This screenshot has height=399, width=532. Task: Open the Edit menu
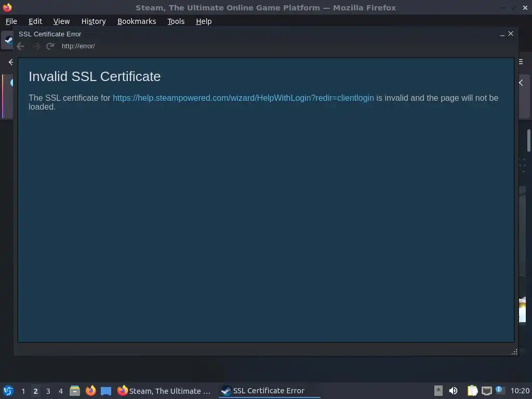pos(35,21)
